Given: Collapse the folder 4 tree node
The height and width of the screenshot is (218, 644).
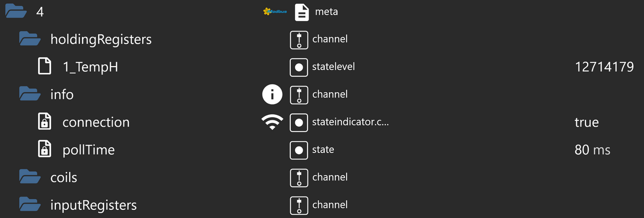Looking at the screenshot, I should click(16, 12).
